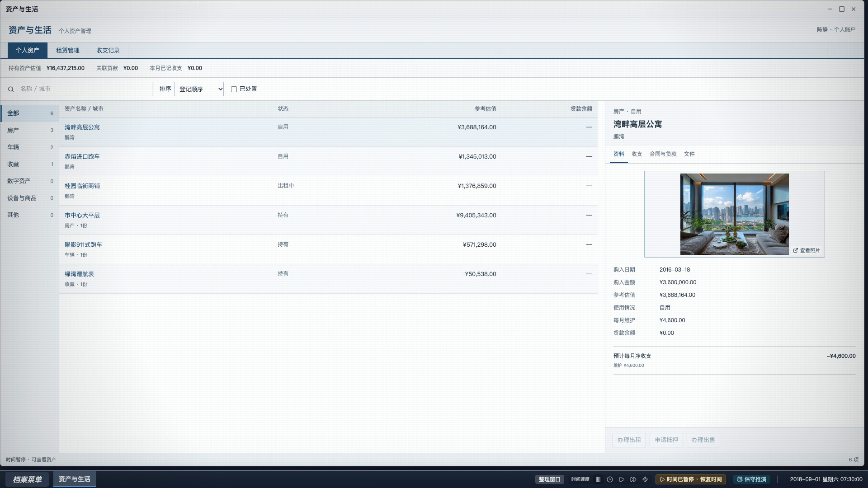Click 时间已暂停 · 恢复时间 button
The width and height of the screenshot is (868, 488).
[x=691, y=479]
